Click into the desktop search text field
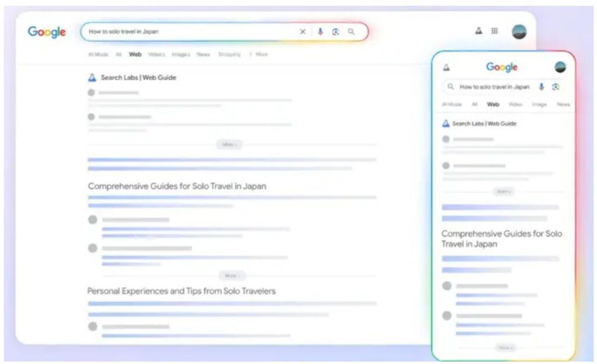The width and height of the screenshot is (597, 364). pyautogui.click(x=187, y=32)
